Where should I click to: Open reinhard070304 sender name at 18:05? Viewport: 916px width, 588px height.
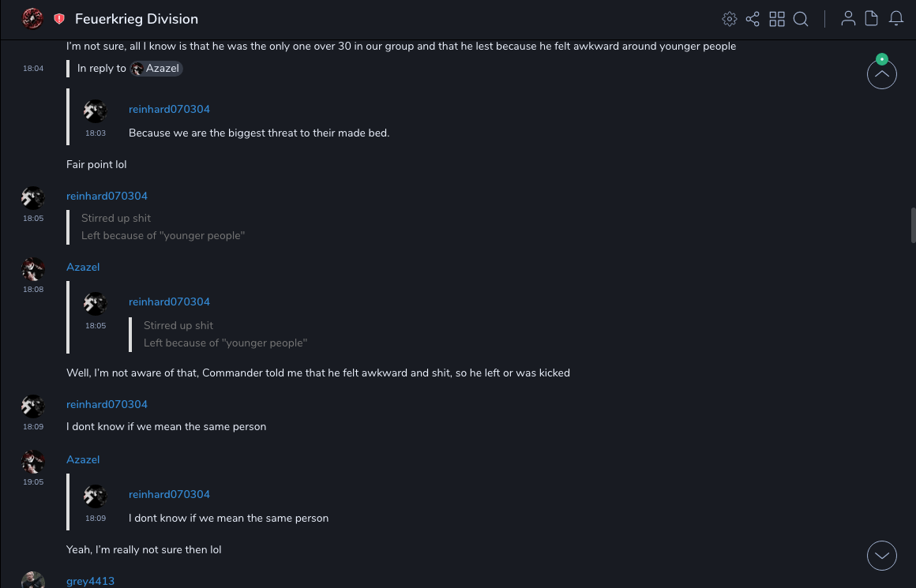pyautogui.click(x=107, y=196)
